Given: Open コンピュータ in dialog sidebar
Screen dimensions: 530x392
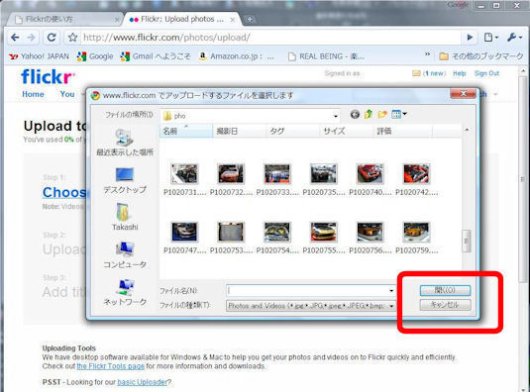Looking at the screenshot, I should coord(125,255).
